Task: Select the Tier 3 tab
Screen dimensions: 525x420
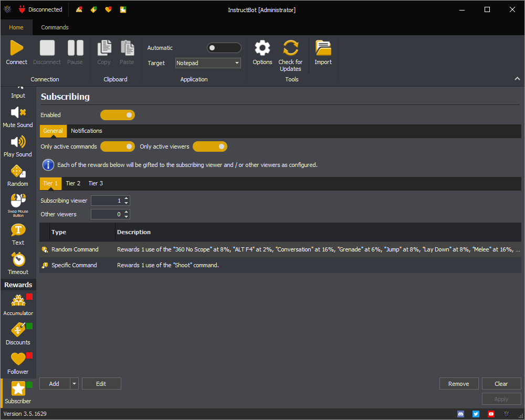Action: click(x=96, y=184)
